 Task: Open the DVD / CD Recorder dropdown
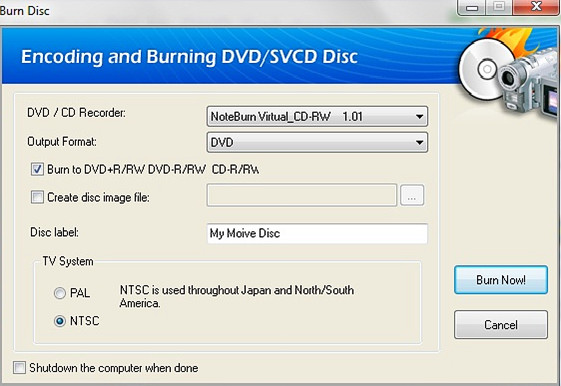point(317,116)
